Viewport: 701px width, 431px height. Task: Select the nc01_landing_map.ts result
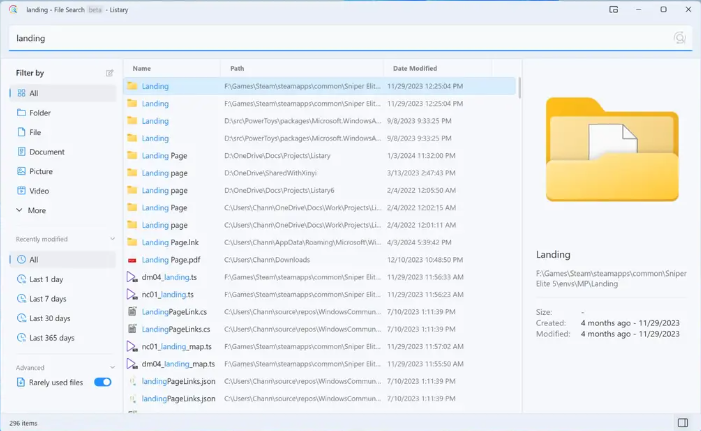point(320,346)
